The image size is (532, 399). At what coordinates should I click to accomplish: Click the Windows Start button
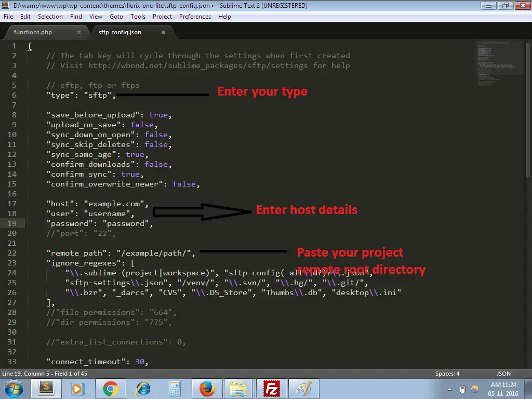point(14,389)
